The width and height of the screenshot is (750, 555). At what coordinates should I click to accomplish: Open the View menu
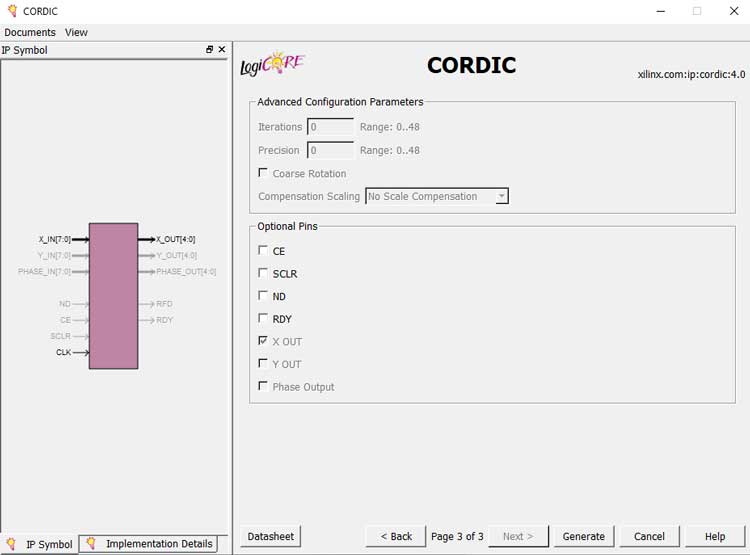pos(76,32)
